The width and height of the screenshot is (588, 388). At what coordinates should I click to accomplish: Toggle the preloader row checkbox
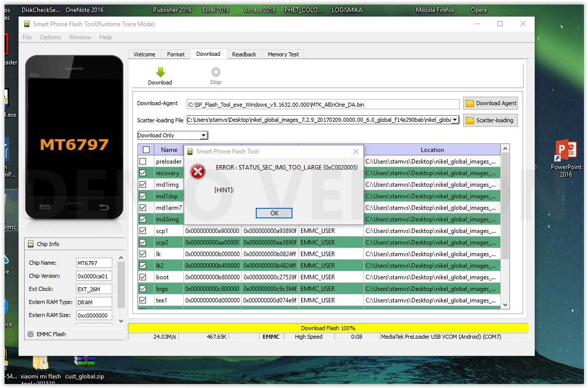point(143,162)
